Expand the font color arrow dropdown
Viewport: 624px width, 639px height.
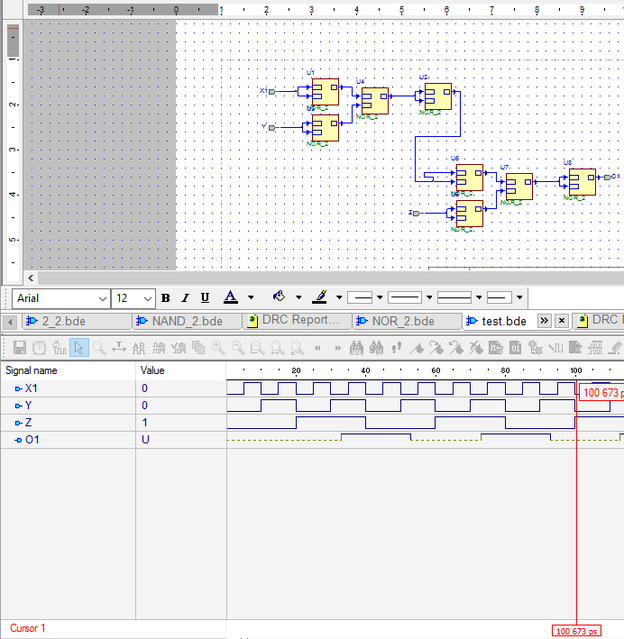coord(251,298)
